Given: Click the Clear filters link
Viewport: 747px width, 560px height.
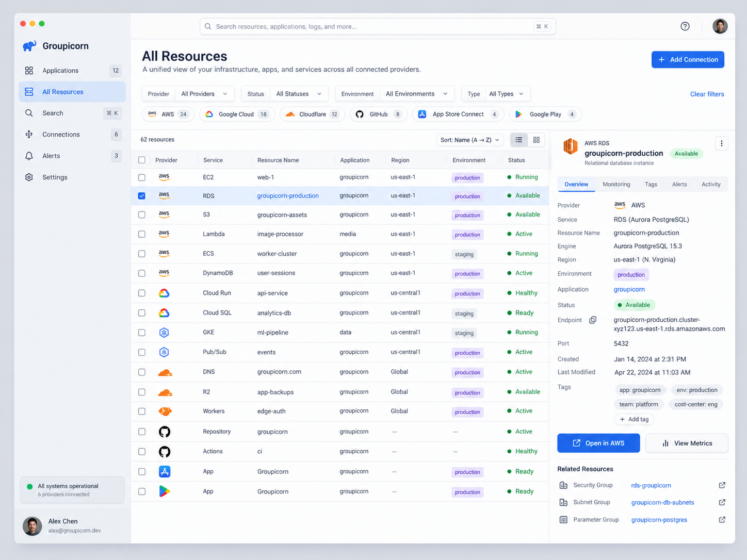Looking at the screenshot, I should coord(707,94).
